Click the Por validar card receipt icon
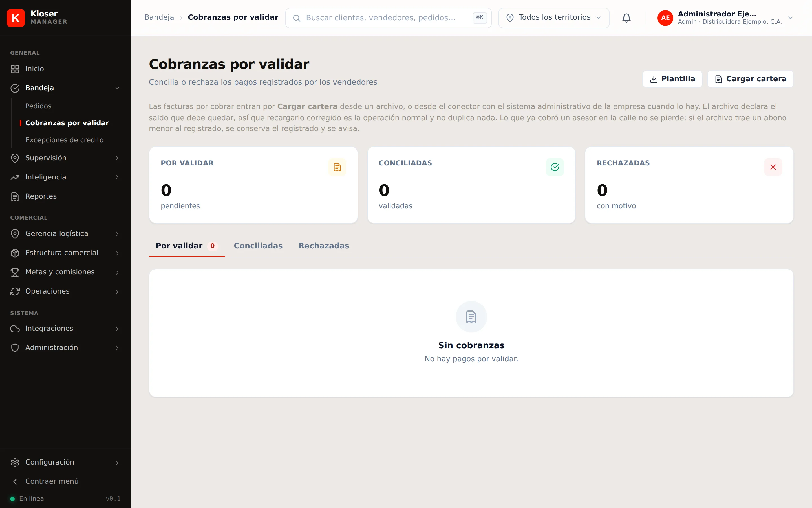The image size is (812, 508). (x=337, y=167)
